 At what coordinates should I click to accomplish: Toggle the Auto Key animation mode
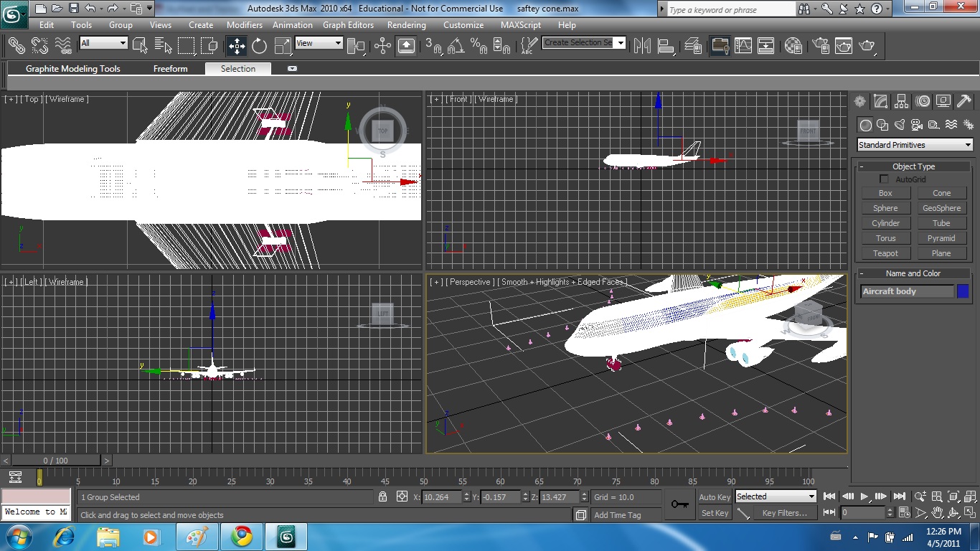(714, 497)
